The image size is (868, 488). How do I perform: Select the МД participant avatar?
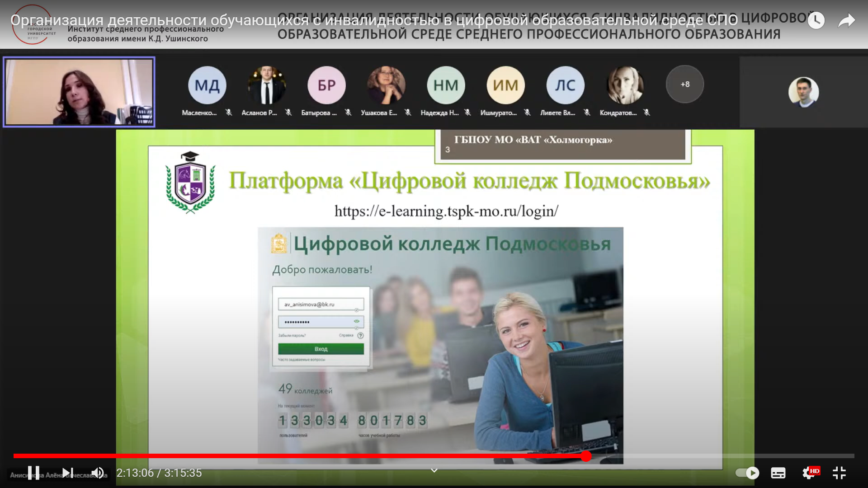[x=207, y=85]
